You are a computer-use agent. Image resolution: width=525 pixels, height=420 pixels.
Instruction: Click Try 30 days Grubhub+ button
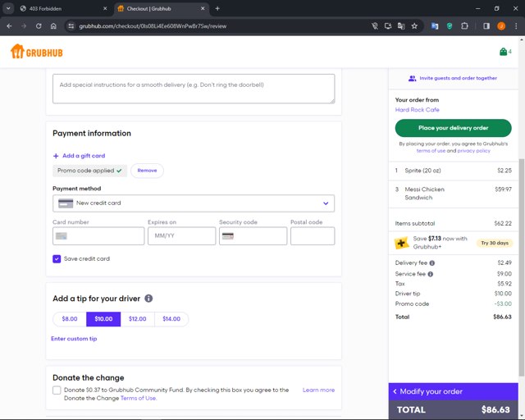495,243
